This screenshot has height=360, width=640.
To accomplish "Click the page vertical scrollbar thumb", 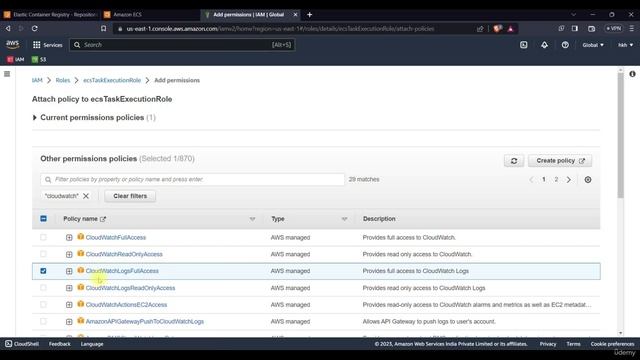I will [x=620, y=136].
